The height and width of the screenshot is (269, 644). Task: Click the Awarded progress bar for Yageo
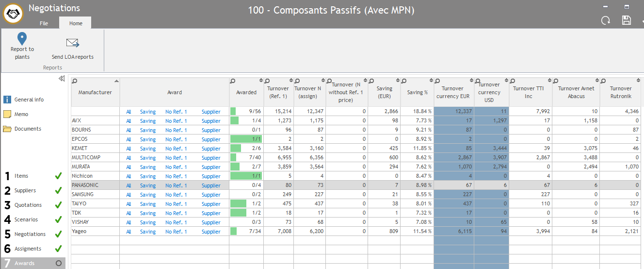click(x=234, y=232)
